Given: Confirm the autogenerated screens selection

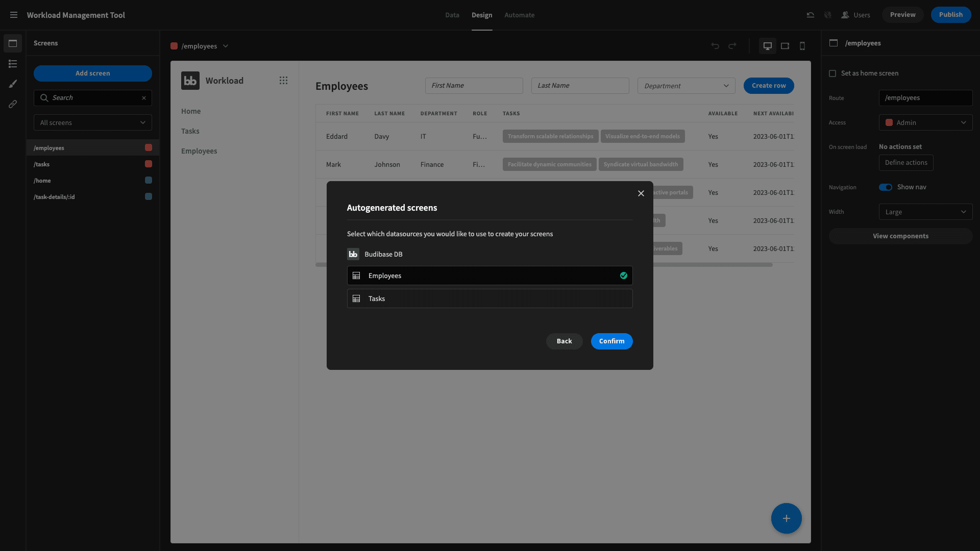Looking at the screenshot, I should coord(611,341).
